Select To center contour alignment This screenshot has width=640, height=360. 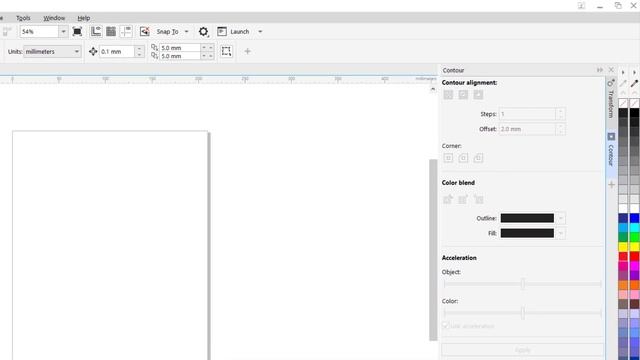pos(448,95)
